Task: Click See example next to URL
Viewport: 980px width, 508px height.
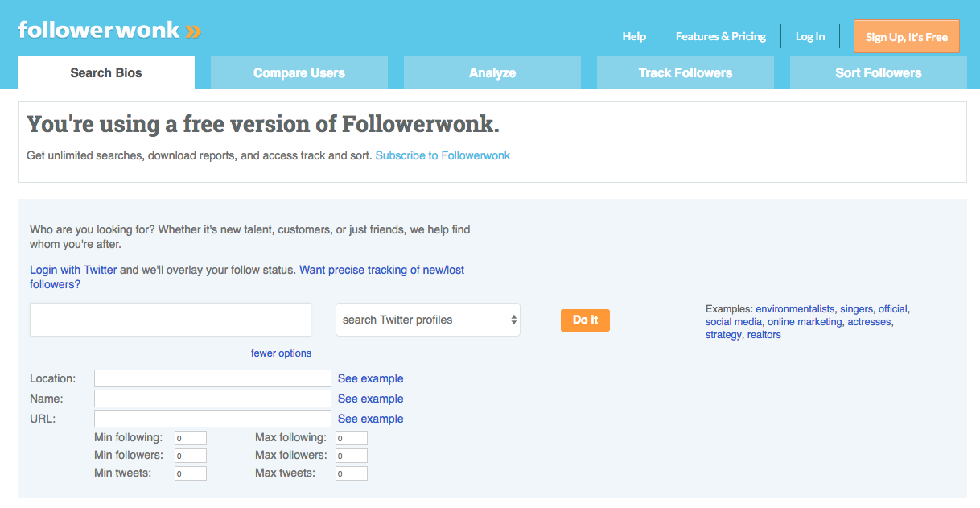Action: point(371,419)
